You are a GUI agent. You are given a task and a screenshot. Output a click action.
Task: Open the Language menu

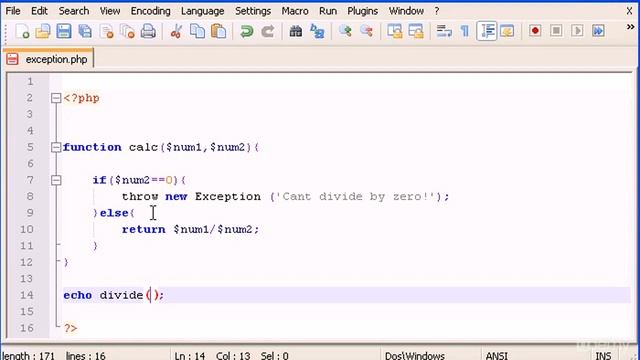202,11
